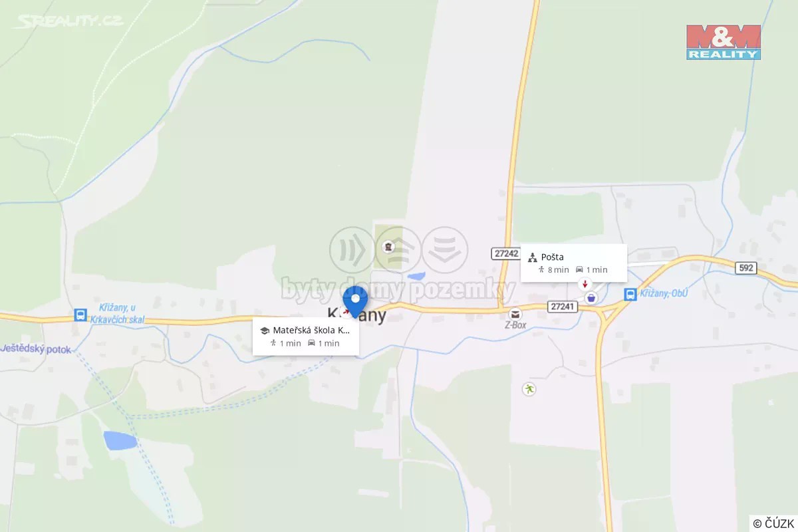Click the blue location pin marker
This screenshot has height=532, width=798.
[x=355, y=301]
